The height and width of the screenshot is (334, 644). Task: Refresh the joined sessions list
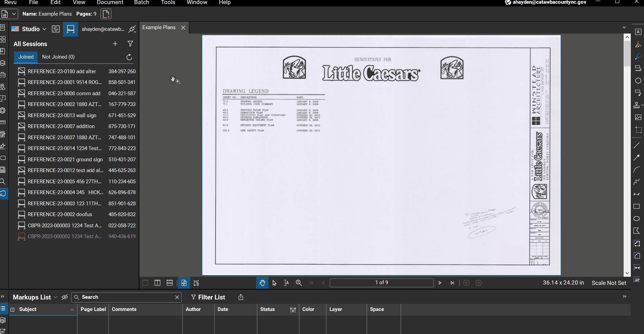pos(129,57)
